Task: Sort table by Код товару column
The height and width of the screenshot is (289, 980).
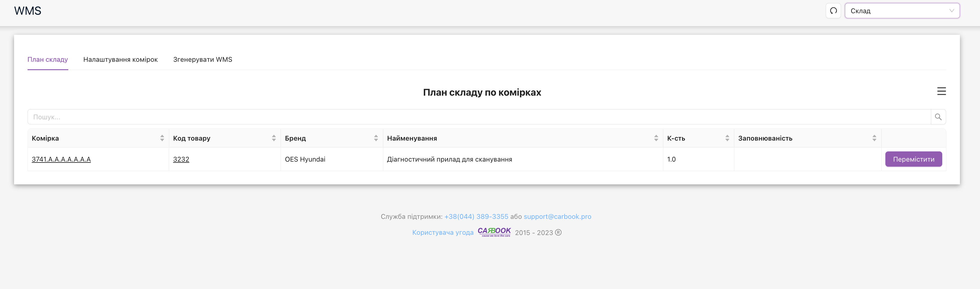Action: [x=274, y=138]
